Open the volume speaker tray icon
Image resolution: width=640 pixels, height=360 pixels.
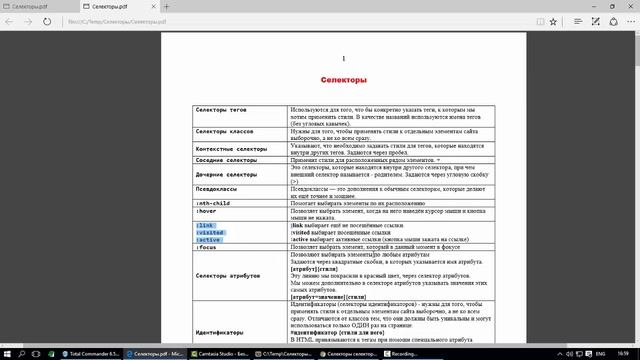569,354
